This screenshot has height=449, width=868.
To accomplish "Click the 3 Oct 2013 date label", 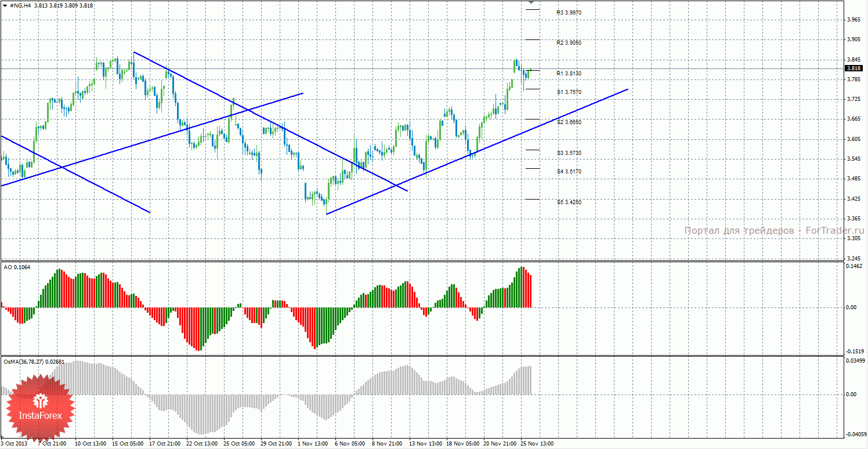I will pyautogui.click(x=14, y=444).
